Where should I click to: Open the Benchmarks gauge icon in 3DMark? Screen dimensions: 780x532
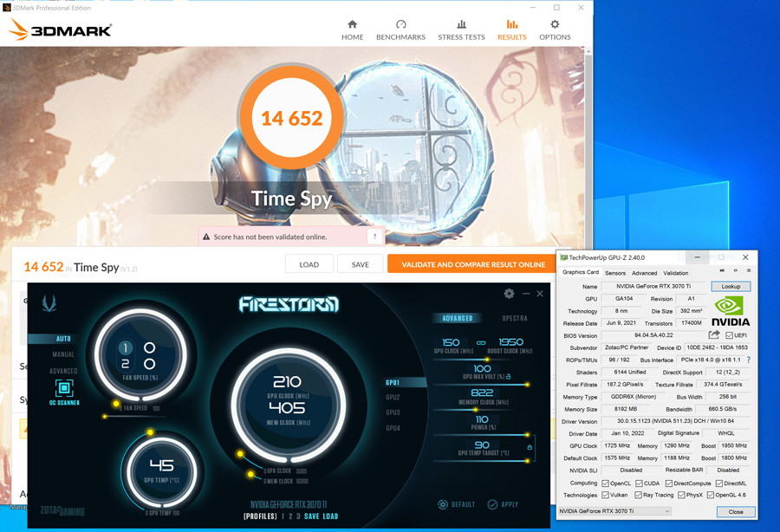point(401,24)
